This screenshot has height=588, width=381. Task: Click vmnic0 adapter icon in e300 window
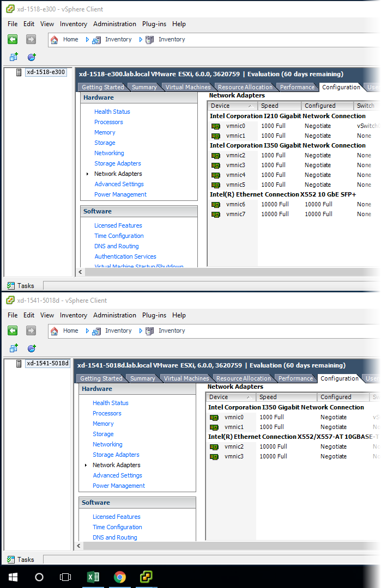pos(216,126)
